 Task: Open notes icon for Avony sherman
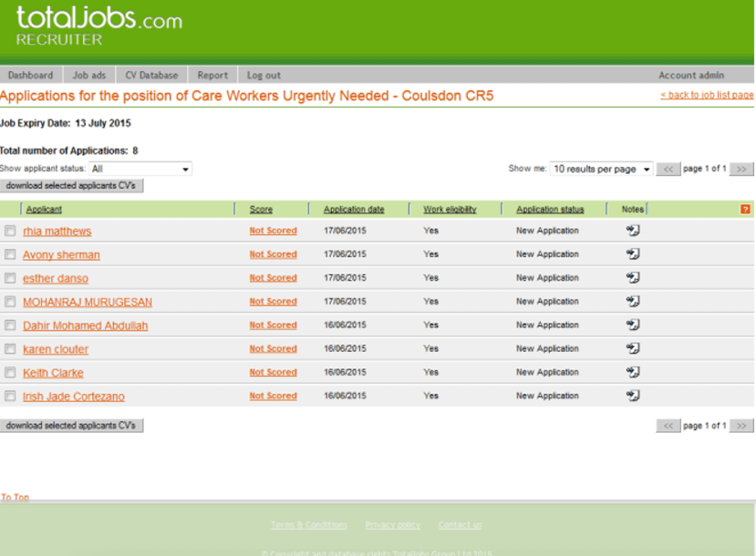[x=632, y=254]
